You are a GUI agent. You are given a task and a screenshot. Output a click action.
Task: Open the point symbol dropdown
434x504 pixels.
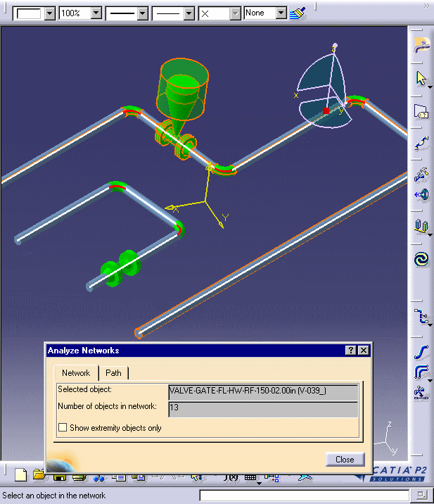[x=234, y=13]
